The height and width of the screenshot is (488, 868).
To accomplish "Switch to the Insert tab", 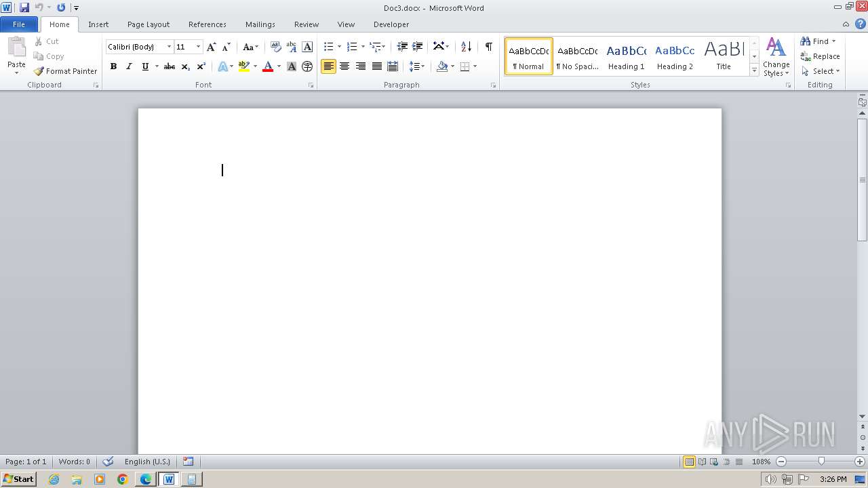I will tap(98, 24).
